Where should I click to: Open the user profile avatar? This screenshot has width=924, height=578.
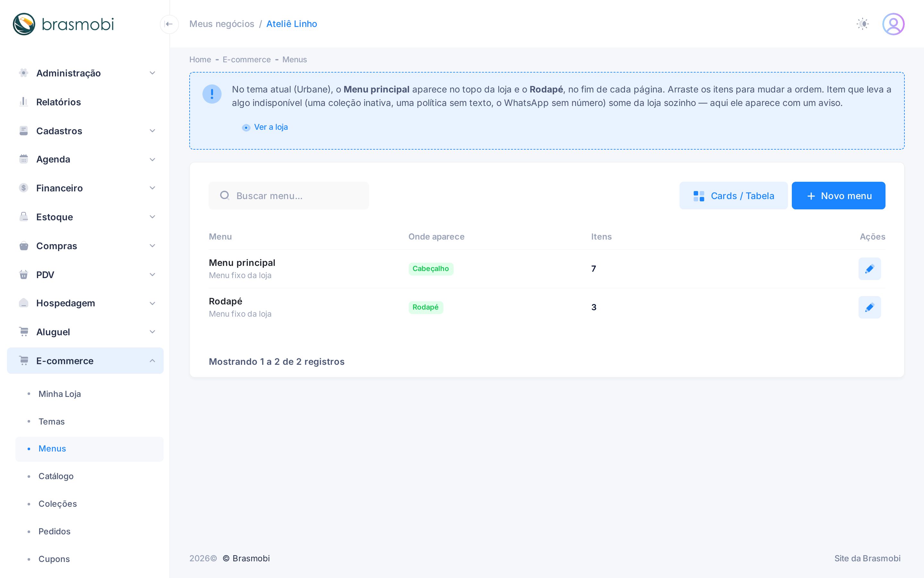[x=893, y=24]
